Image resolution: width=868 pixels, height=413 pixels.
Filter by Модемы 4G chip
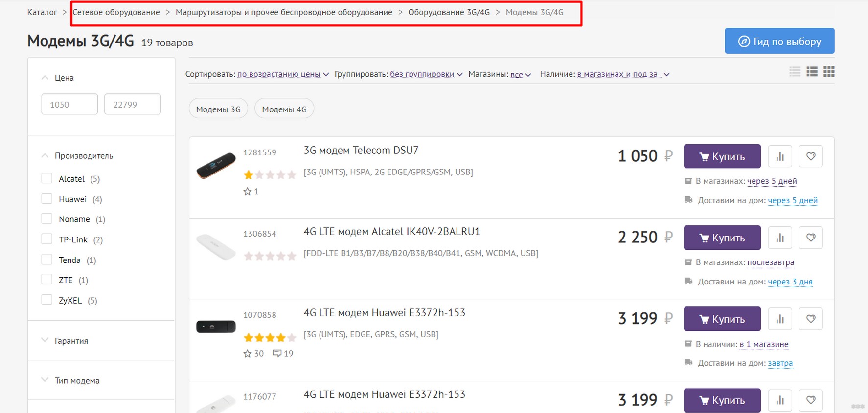click(x=284, y=109)
